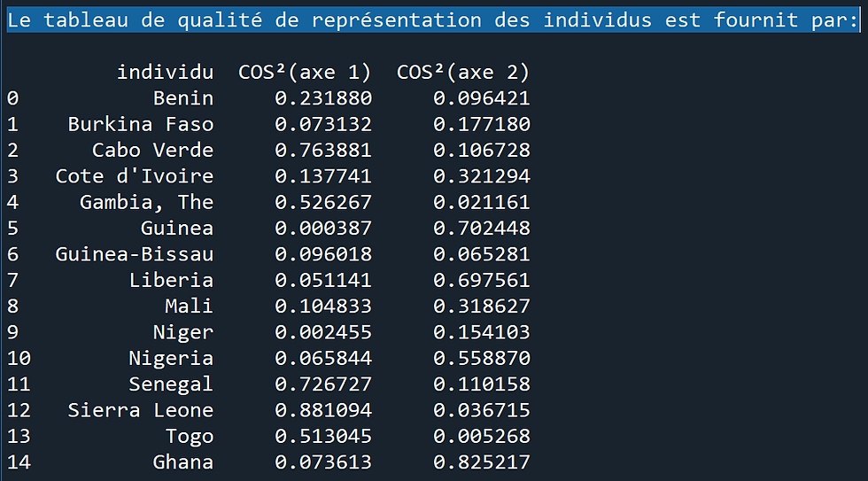The image size is (868, 481).
Task: Click value 0.096018 for Guinea-Bissau
Action: (x=323, y=254)
